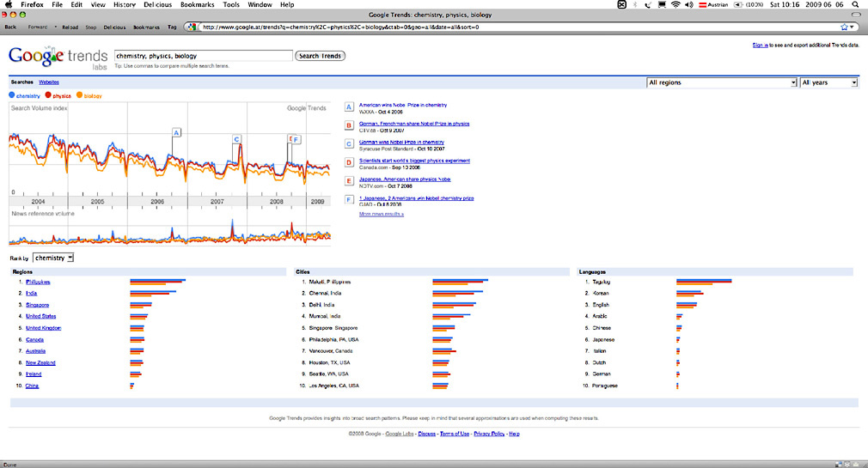Click the Philippines region link
This screenshot has height=468, width=868.
coord(39,282)
